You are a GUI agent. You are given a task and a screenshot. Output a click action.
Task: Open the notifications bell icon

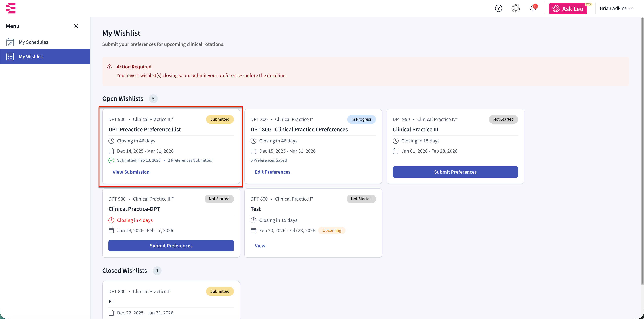point(533,9)
